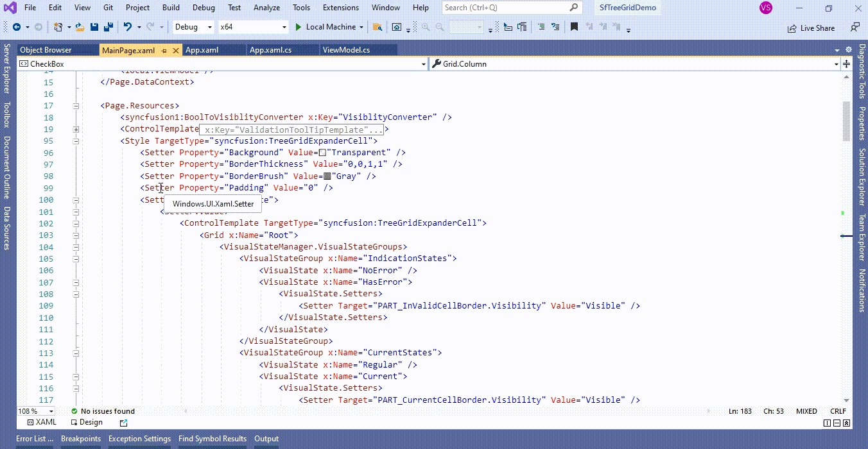Click the Open File folder icon
The height and width of the screenshot is (449, 868).
tap(80, 27)
